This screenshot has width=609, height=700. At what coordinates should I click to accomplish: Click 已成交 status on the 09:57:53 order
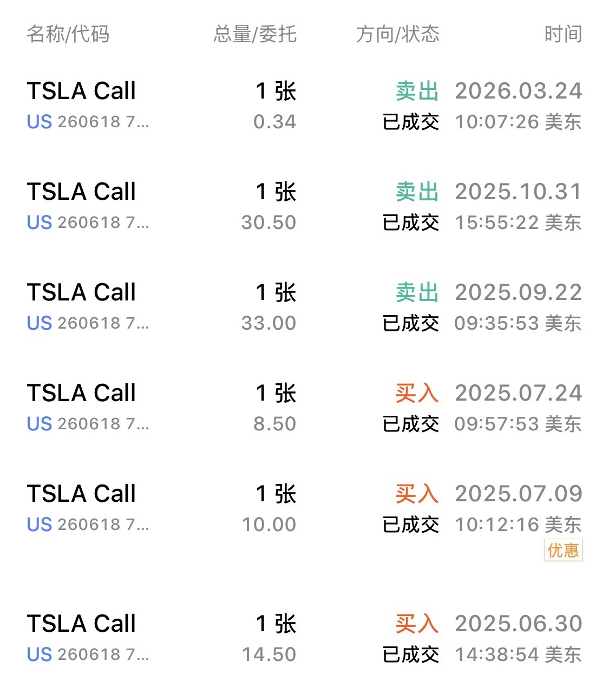[411, 424]
